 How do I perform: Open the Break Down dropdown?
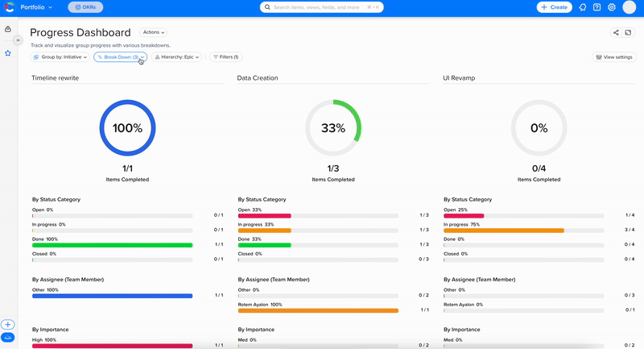click(121, 57)
